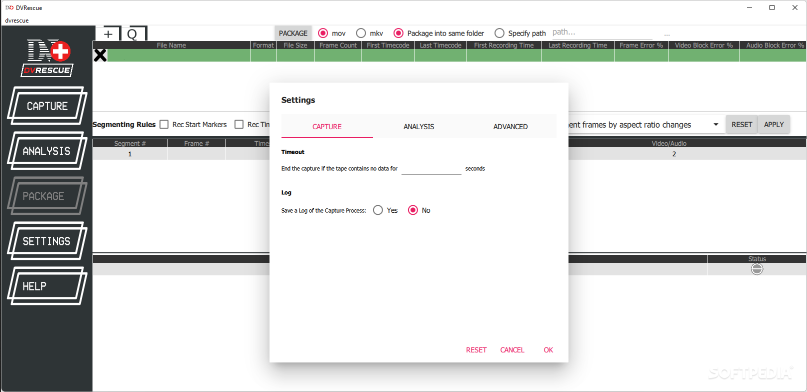Focus the path input field
The image size is (807, 392).
pos(602,32)
